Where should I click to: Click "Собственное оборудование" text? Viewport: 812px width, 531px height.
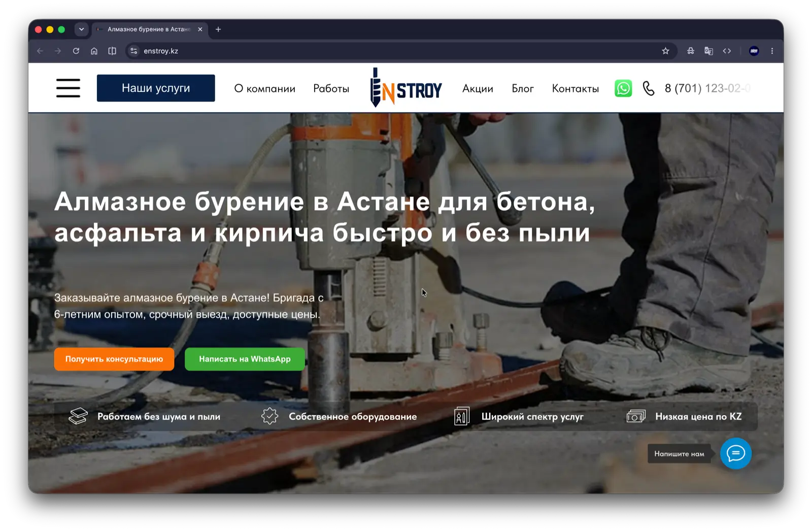pos(353,416)
